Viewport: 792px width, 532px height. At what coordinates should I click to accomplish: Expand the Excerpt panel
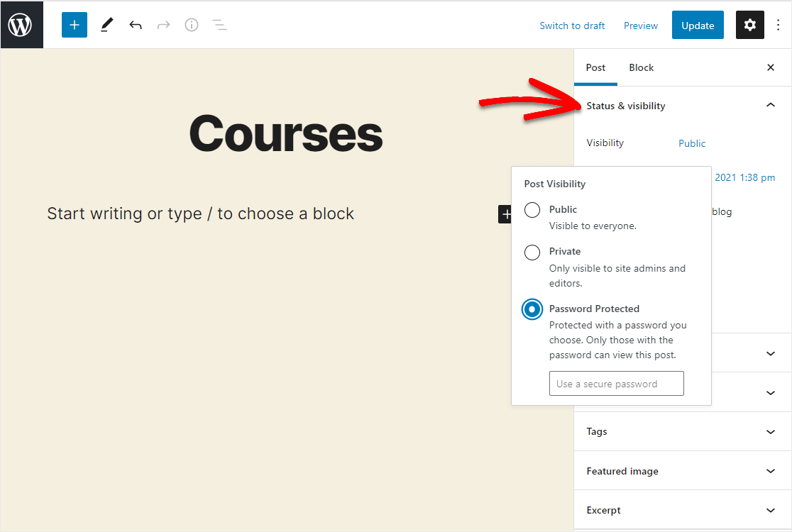[x=683, y=510]
